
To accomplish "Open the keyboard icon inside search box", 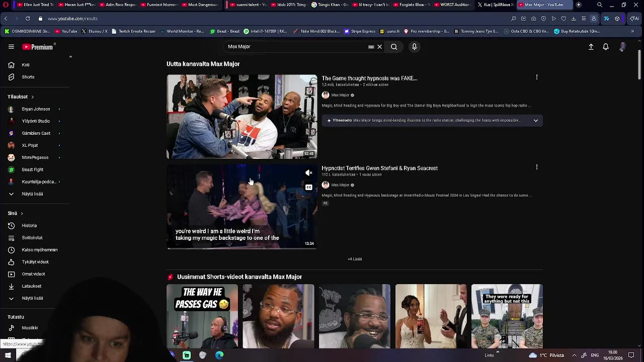I will click(371, 47).
